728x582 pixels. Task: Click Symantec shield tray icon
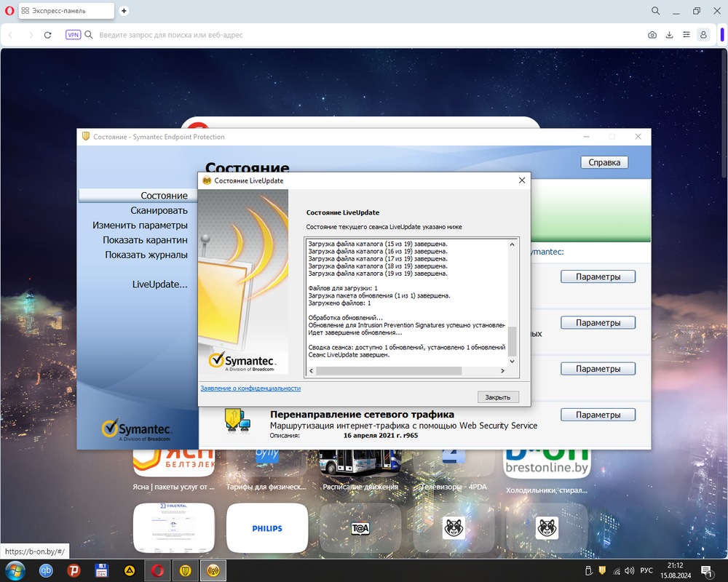pyautogui.click(x=602, y=570)
